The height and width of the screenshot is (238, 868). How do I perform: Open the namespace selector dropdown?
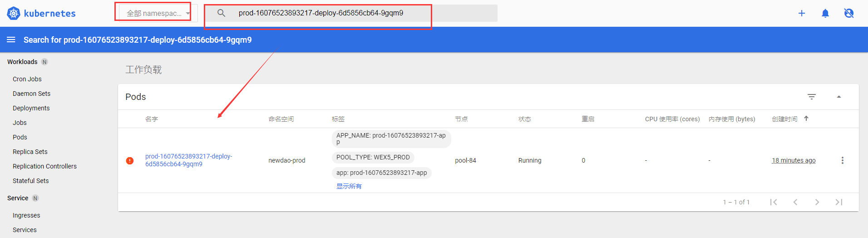click(x=158, y=13)
